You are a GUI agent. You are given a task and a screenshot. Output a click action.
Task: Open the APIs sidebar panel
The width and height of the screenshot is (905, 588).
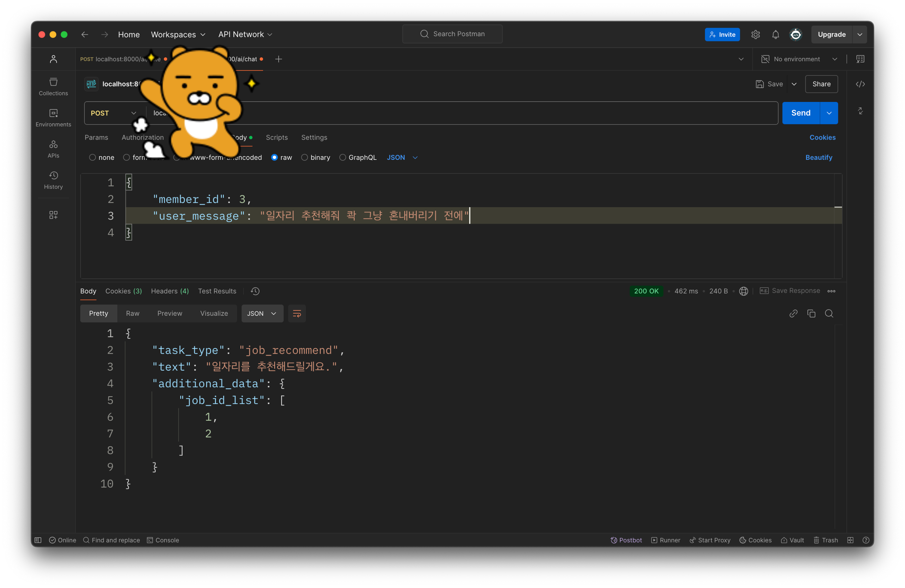click(x=53, y=149)
